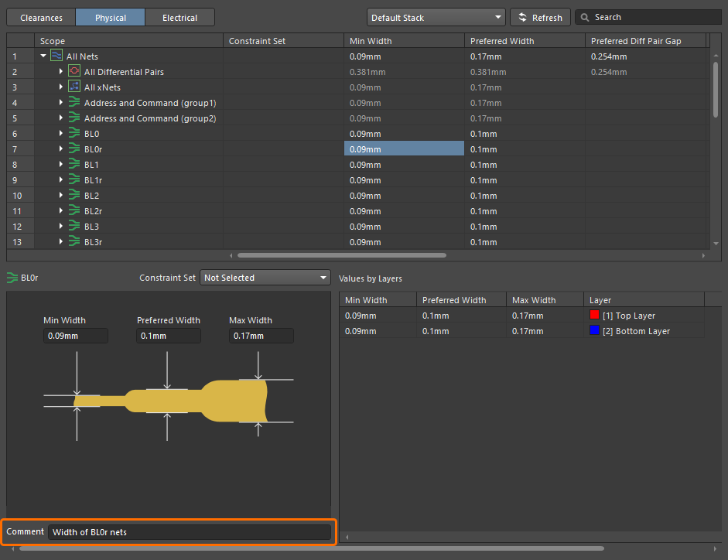This screenshot has height=560, width=728.
Task: Click the red Top Layer color swatch
Action: (x=594, y=316)
